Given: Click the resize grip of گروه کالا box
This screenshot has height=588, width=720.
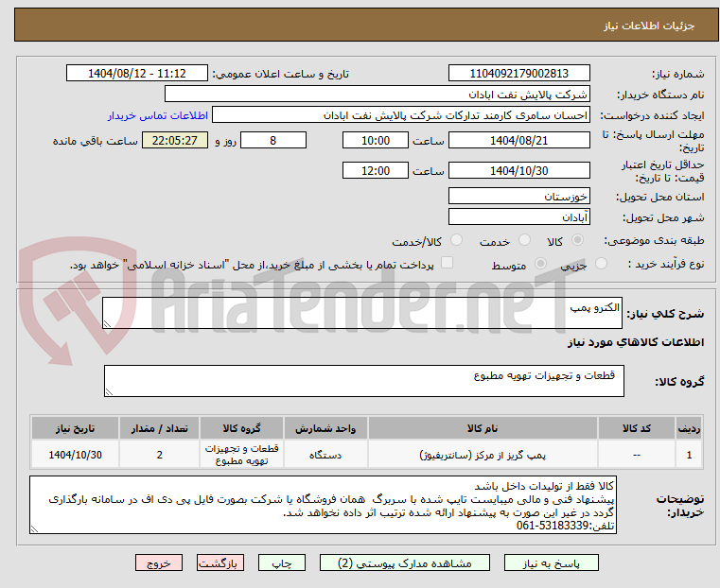Looking at the screenshot, I should click(109, 391).
